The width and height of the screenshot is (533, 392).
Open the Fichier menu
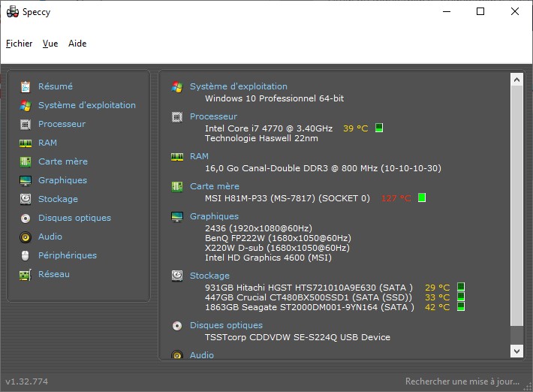coord(20,44)
